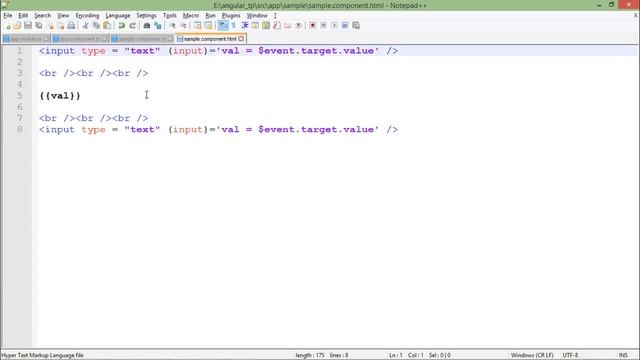Viewport: 640px width, 360px height.
Task: Save the current file via toolbar icon
Action: pos(28,26)
